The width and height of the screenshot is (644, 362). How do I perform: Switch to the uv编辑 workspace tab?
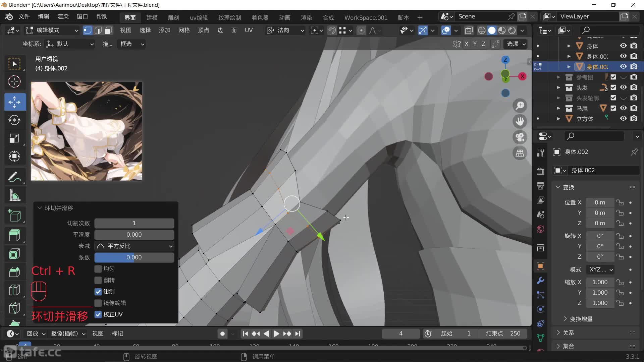(x=199, y=17)
